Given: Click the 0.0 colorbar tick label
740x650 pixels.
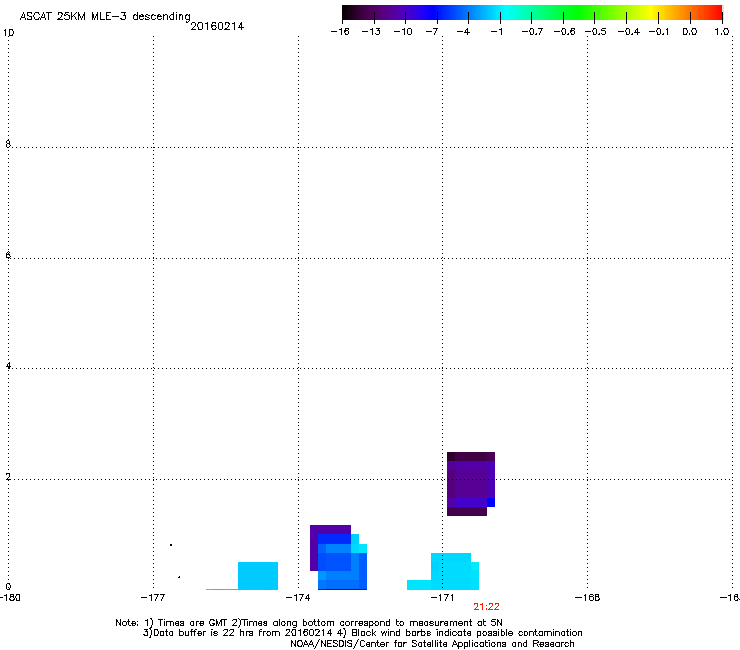Looking at the screenshot, I should 690,32.
